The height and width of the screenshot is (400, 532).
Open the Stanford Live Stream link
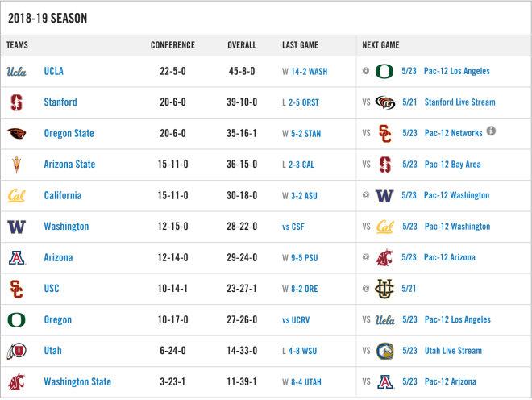coord(459,102)
